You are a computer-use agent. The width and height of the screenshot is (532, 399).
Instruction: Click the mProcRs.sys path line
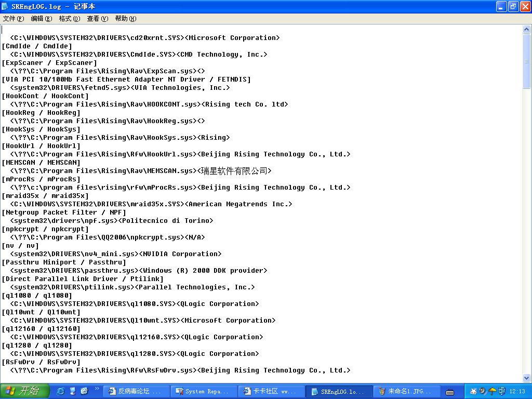point(180,187)
